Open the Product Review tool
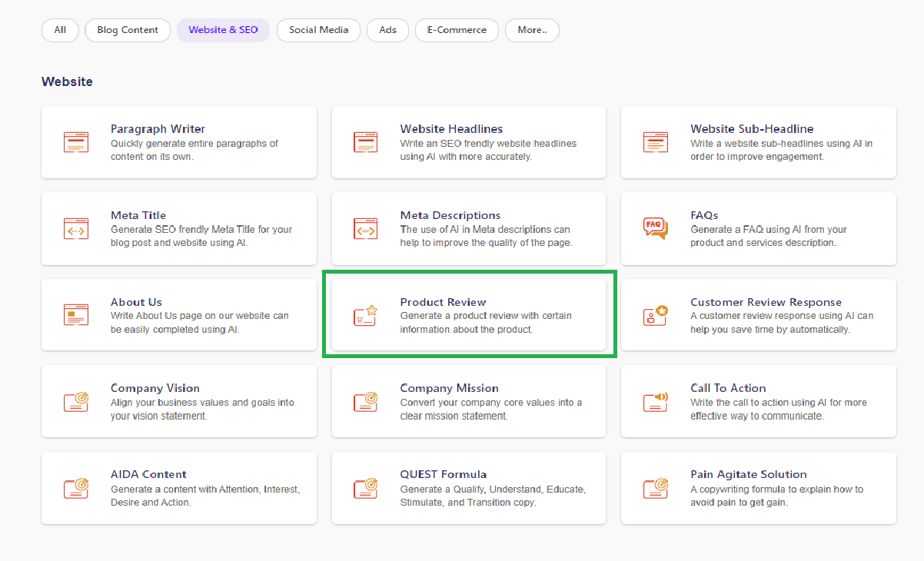Image resolution: width=924 pixels, height=561 pixels. [x=468, y=315]
